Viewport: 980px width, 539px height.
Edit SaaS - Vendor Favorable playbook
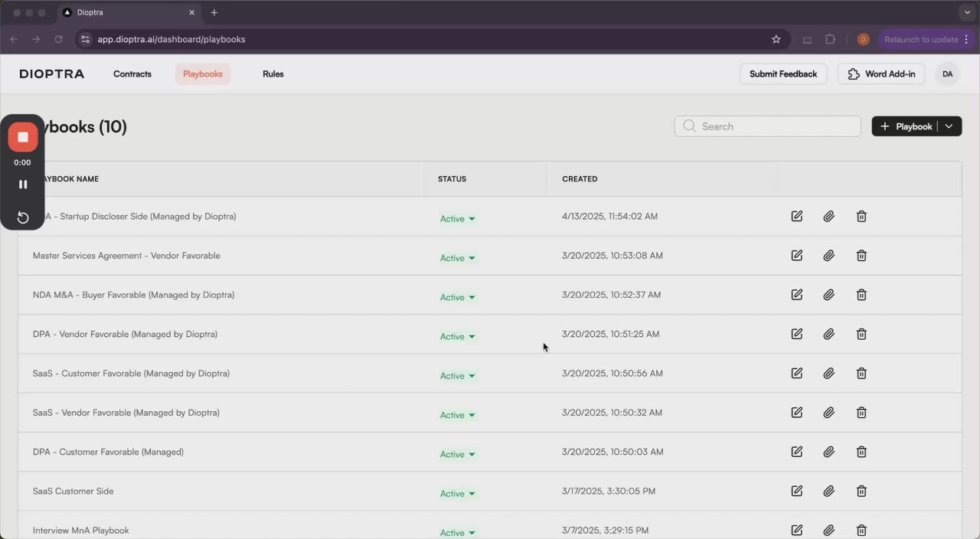tap(797, 413)
